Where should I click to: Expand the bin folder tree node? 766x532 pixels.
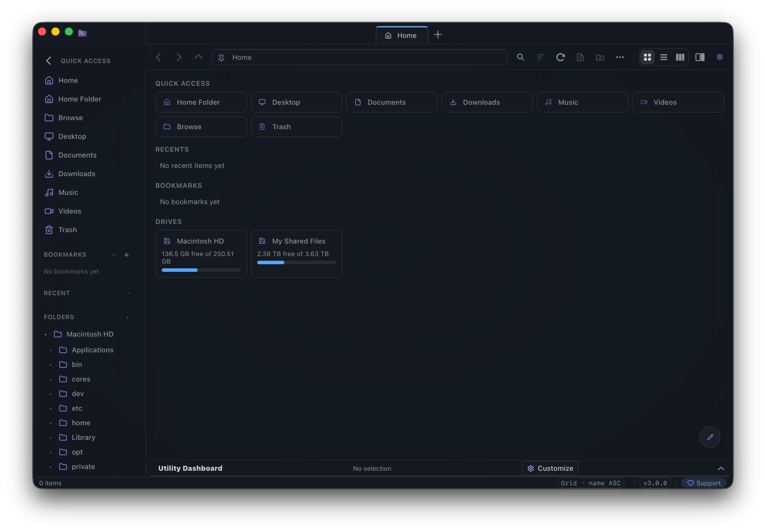click(51, 365)
